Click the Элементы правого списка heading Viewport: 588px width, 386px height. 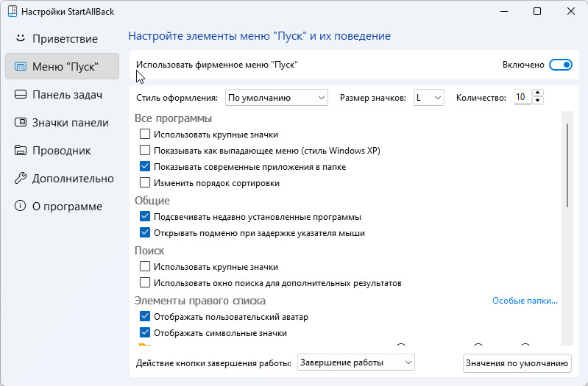200,301
